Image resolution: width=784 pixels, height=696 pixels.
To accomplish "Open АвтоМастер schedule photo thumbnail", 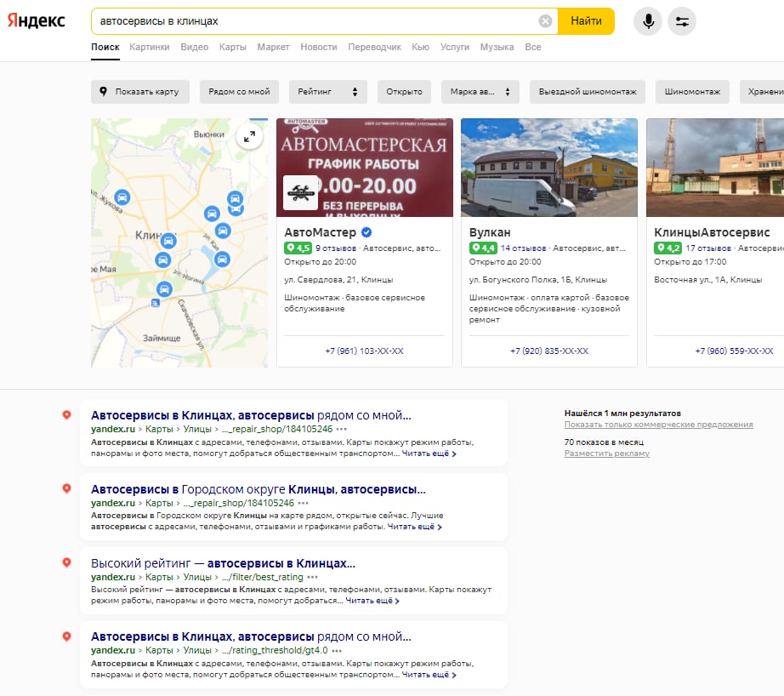I will click(x=365, y=168).
